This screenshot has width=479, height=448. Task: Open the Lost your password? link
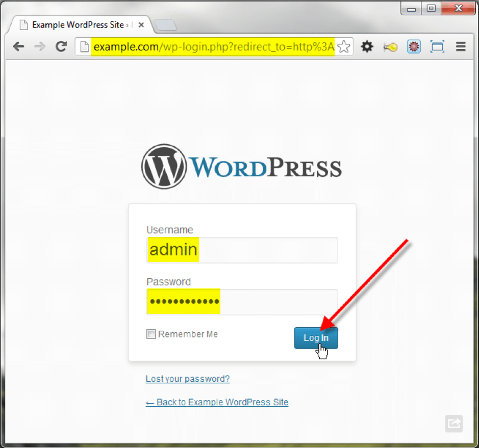tap(188, 379)
